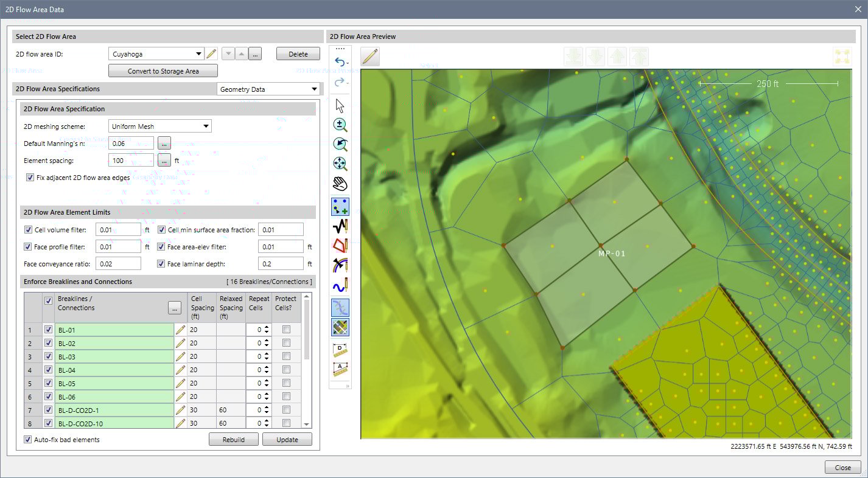This screenshot has height=478, width=868.
Task: Disable Auto-fix bad elements option
Action: tap(27, 440)
